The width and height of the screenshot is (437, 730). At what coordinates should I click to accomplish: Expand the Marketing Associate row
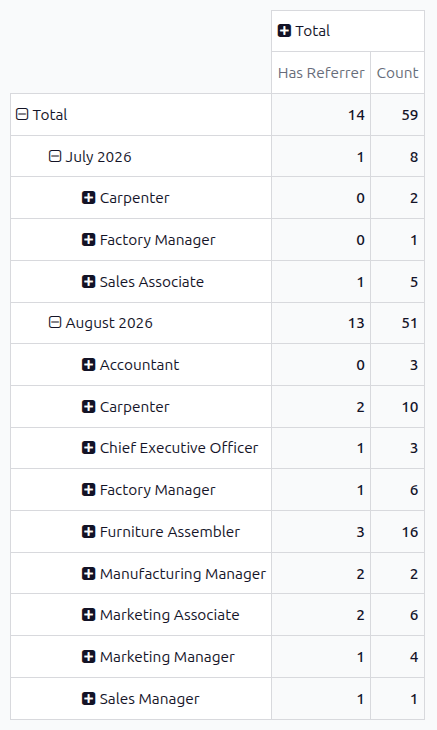[88, 615]
